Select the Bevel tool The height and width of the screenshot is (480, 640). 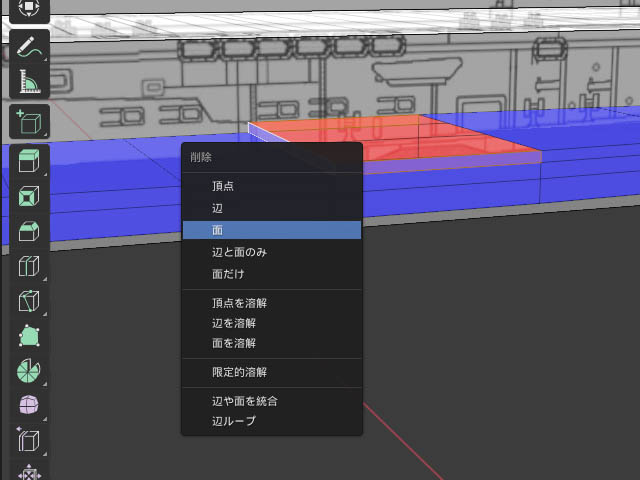pos(29,231)
